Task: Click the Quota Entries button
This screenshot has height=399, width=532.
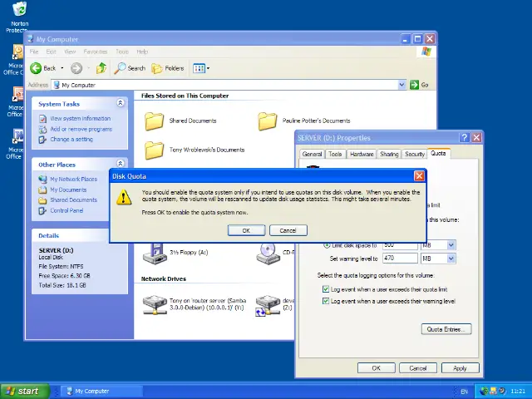Action: [446, 329]
